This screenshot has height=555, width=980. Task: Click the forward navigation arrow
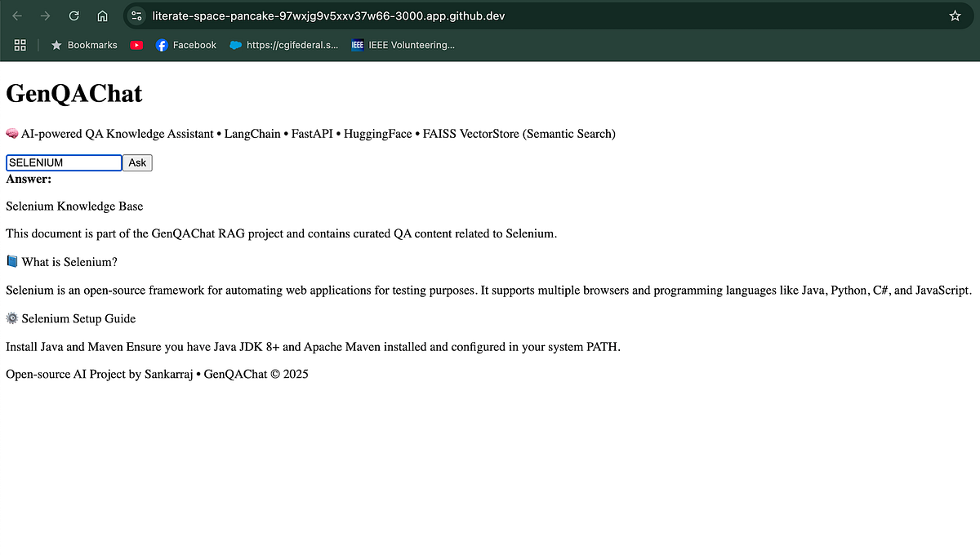coord(44,15)
